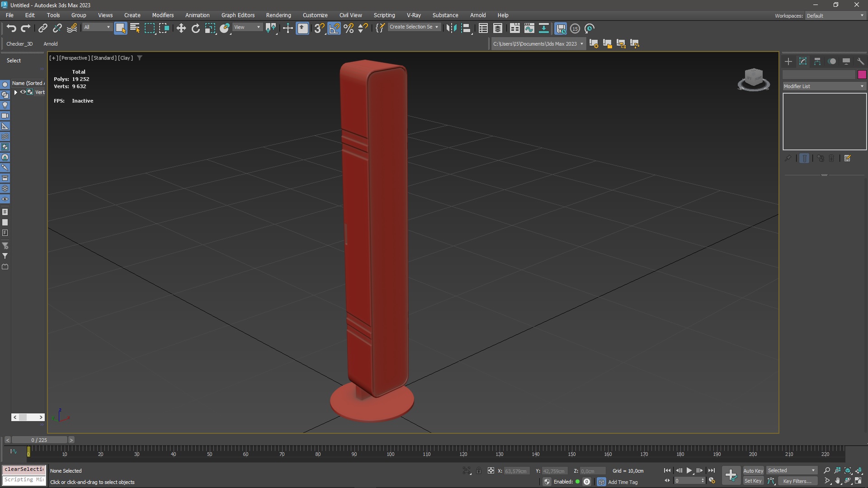868x488 pixels.
Task: Open the Utilities wrench panel icon
Action: (860, 61)
